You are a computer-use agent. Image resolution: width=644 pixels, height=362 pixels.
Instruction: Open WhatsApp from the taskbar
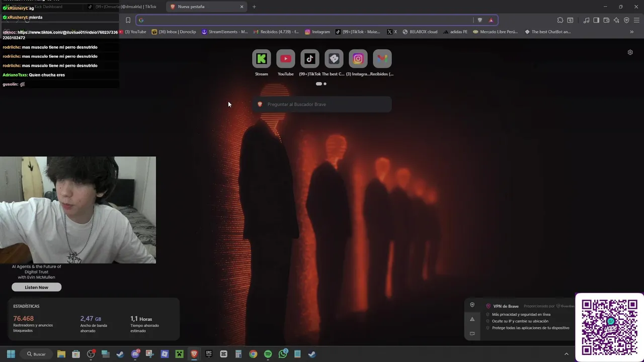[x=283, y=354]
